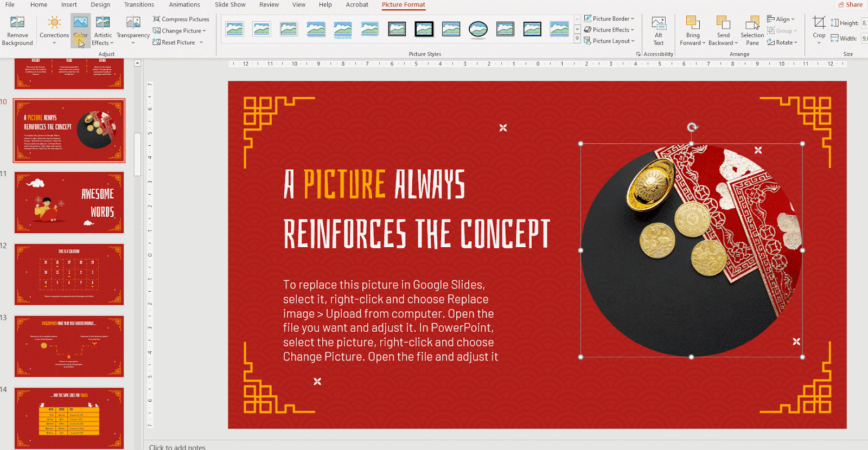The height and width of the screenshot is (450, 868).
Task: Click Compress Pictures in the Adjust group
Action: [x=181, y=19]
